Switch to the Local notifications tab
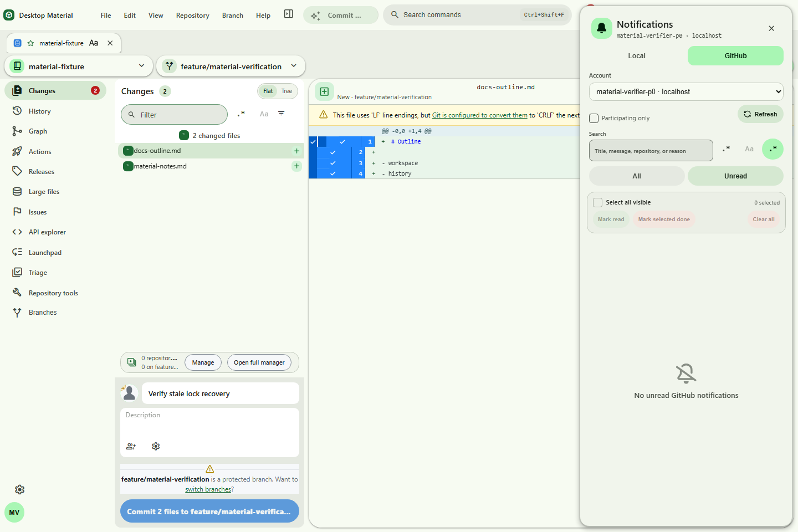This screenshot has height=532, width=798. (x=637, y=56)
